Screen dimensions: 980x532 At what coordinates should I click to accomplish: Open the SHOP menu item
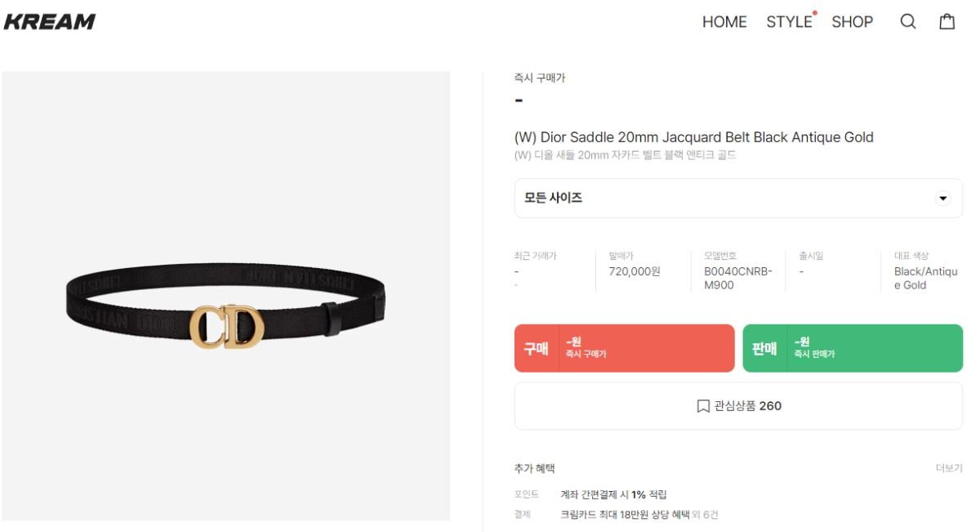tap(853, 22)
